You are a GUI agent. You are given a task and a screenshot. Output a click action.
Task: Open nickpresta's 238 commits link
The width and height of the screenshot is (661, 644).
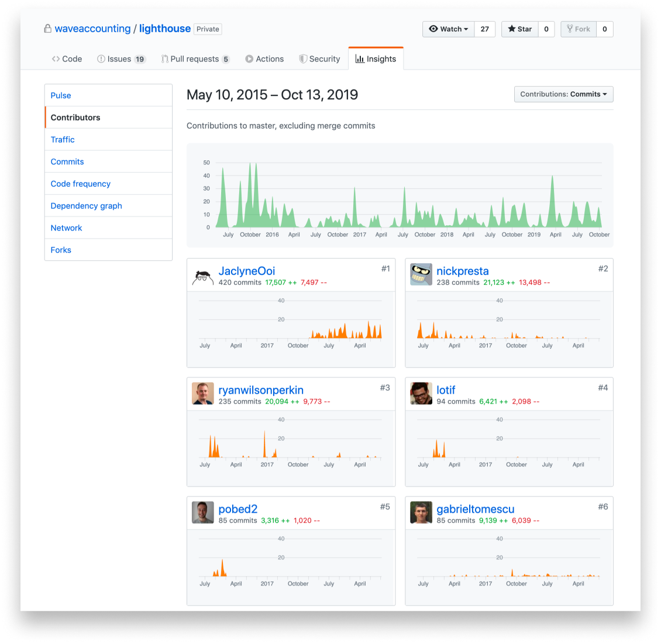(x=458, y=283)
